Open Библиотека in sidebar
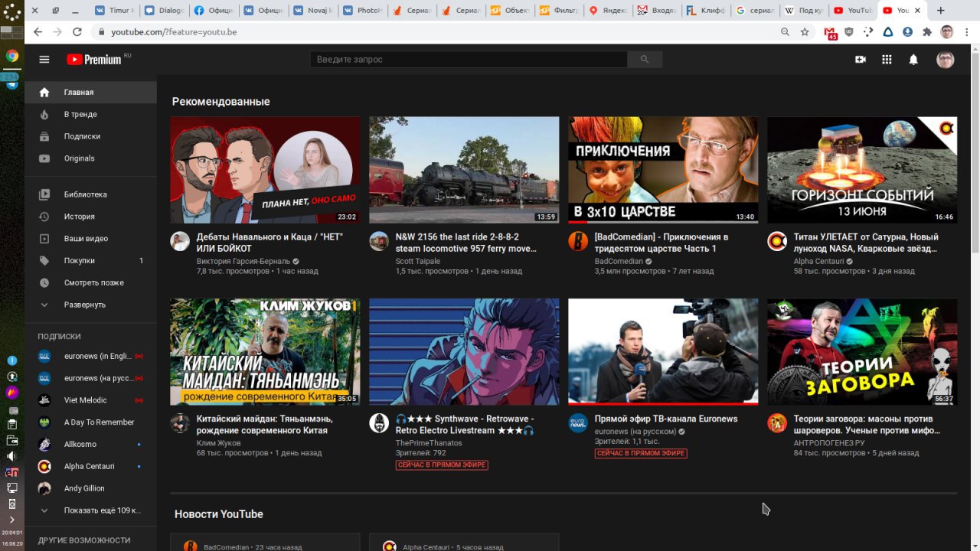Screen dimensions: 980x551 pos(90,194)
